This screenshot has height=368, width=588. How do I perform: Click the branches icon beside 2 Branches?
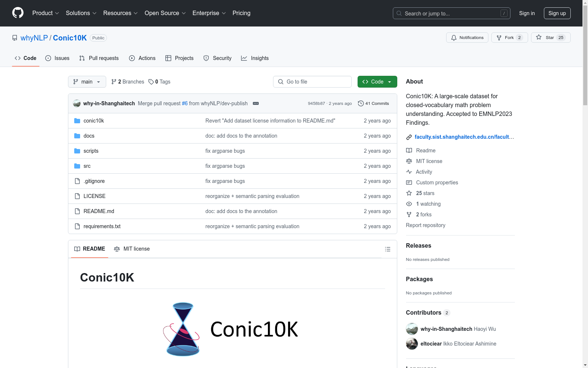coord(114,82)
